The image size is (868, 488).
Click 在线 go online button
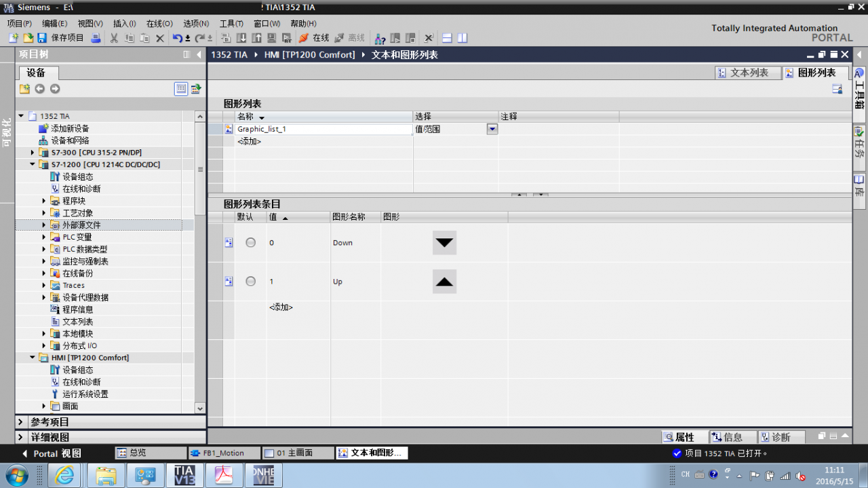coord(314,38)
